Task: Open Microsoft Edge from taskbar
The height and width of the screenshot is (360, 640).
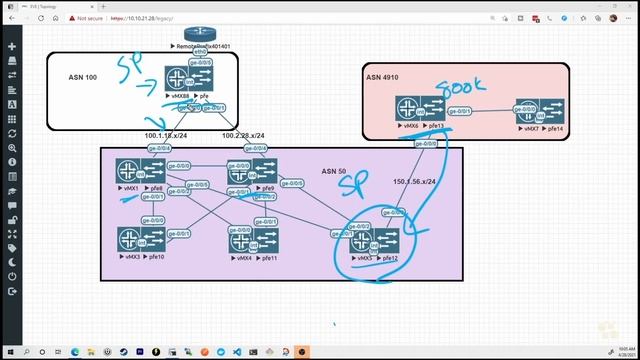Action: pos(75,352)
